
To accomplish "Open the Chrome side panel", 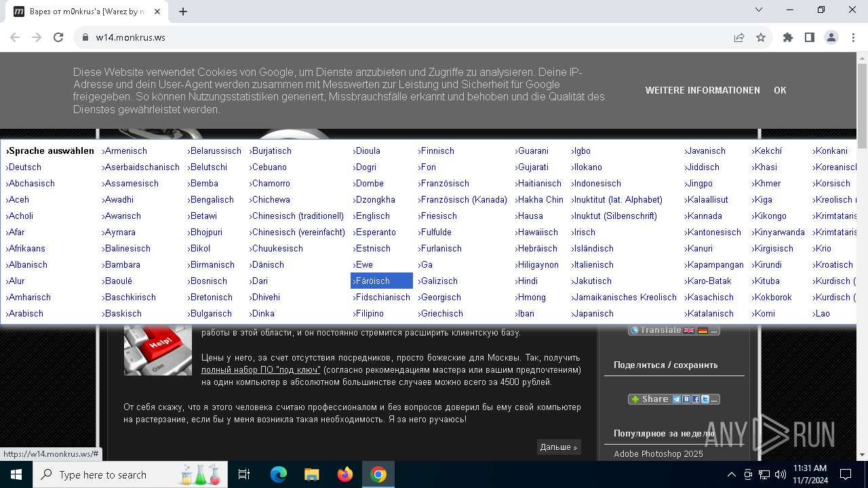I will pyautogui.click(x=810, y=37).
